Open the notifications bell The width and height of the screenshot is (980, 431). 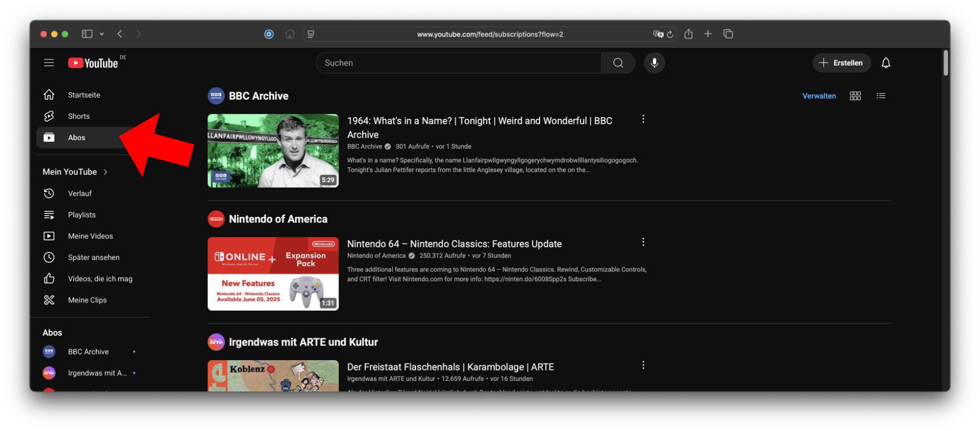click(886, 63)
